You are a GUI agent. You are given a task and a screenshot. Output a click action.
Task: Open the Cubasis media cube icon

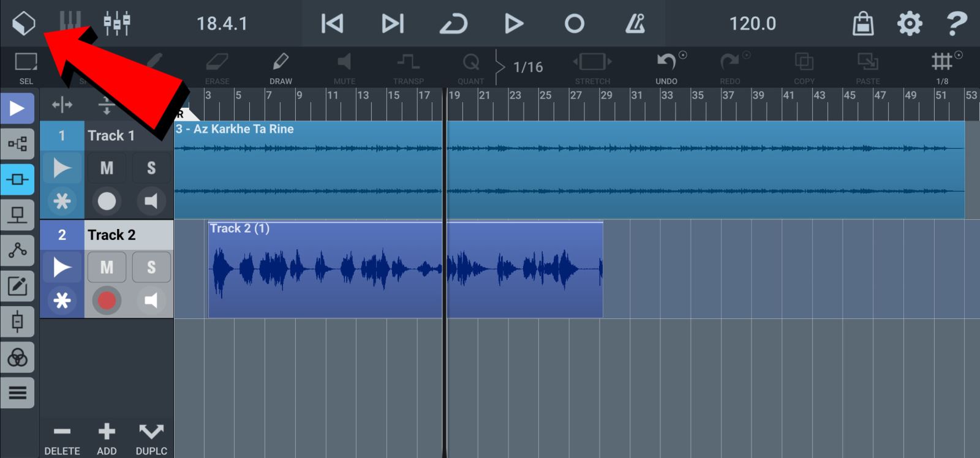tap(24, 23)
